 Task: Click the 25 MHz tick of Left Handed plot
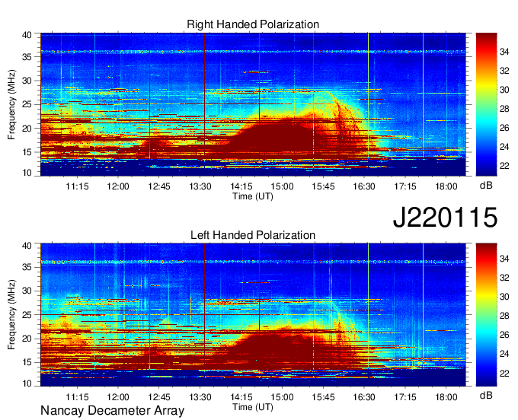click(x=27, y=315)
